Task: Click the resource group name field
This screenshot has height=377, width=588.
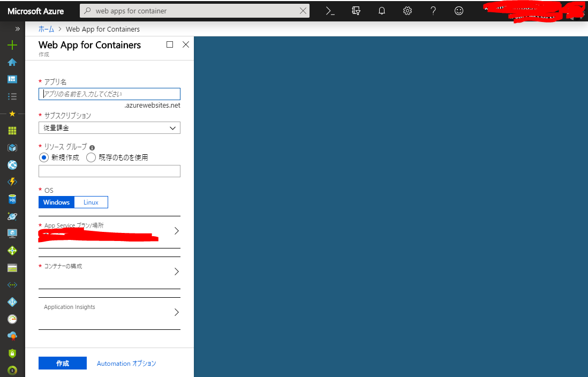Action: [109, 171]
